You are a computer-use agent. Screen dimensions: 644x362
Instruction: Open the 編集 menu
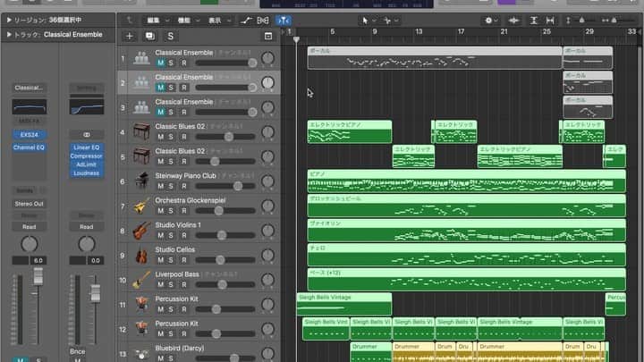(157, 20)
